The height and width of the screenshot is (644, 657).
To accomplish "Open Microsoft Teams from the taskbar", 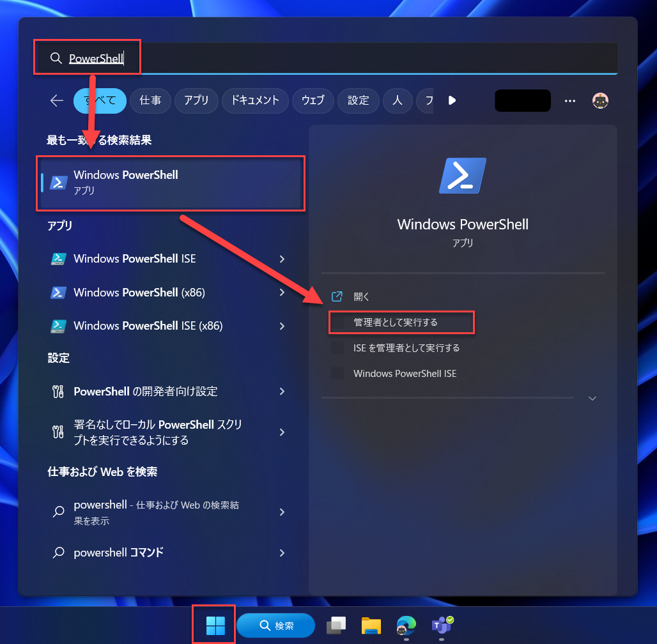I will pyautogui.click(x=442, y=625).
